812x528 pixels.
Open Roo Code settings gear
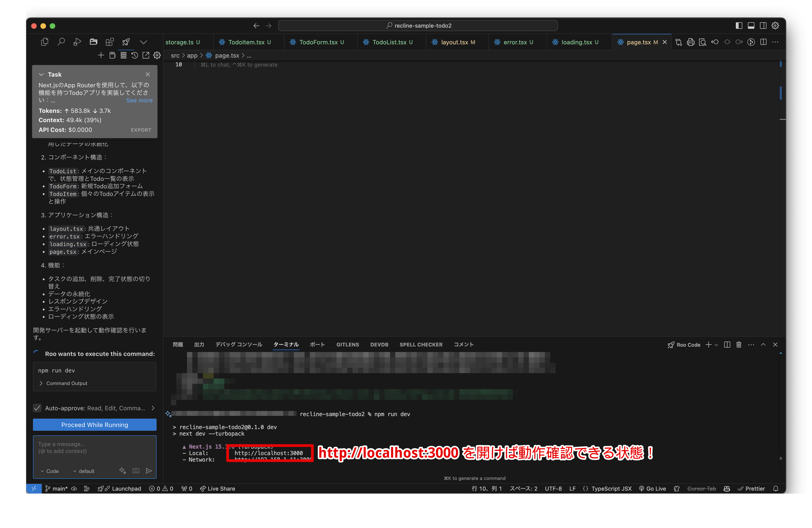[157, 55]
